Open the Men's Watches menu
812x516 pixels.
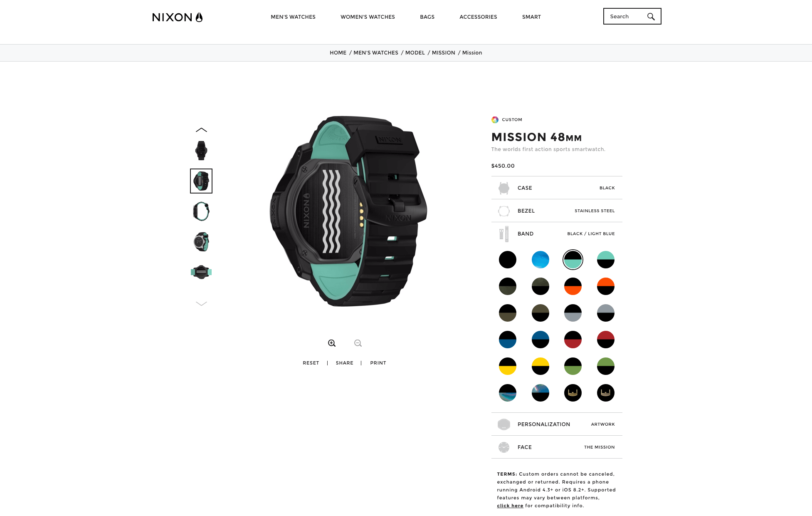pyautogui.click(x=293, y=17)
